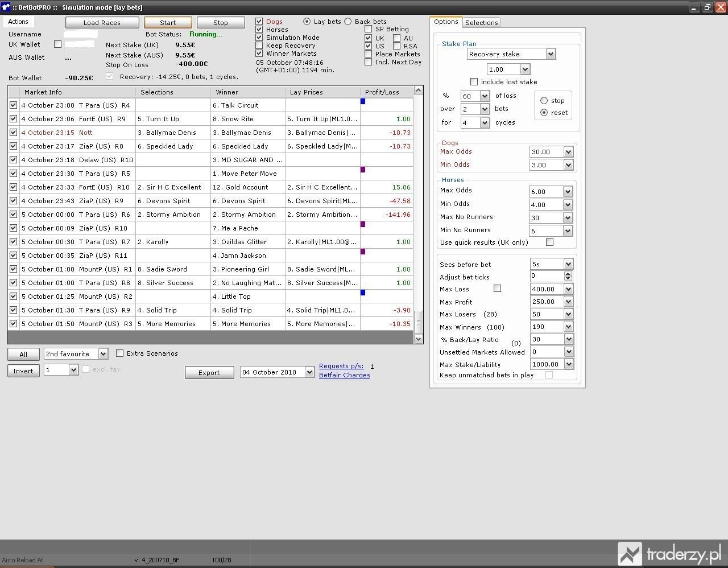728x568 pixels.
Task: Click the All button below the table
Action: 23,354
